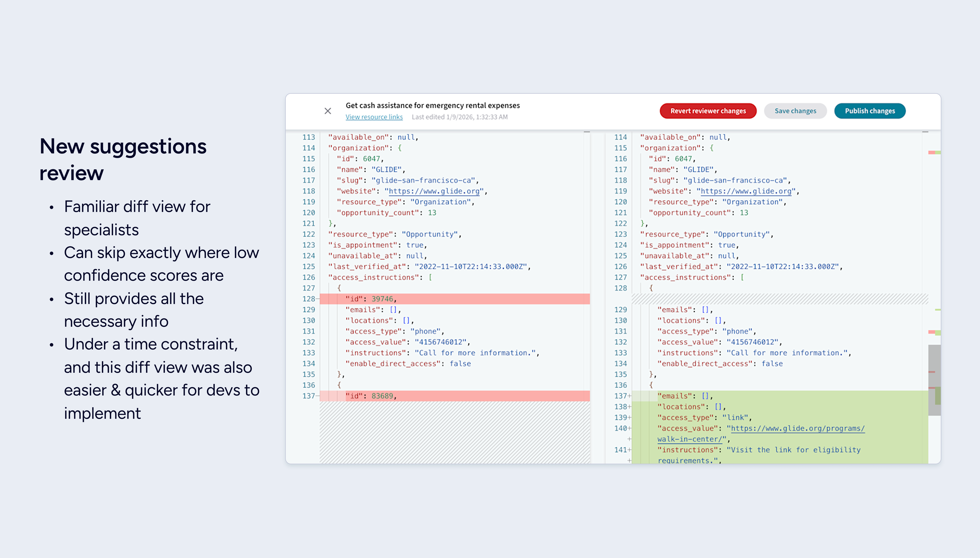Click the "name": "GLIDE" line in left pane
The image size is (980, 558).
point(371,169)
